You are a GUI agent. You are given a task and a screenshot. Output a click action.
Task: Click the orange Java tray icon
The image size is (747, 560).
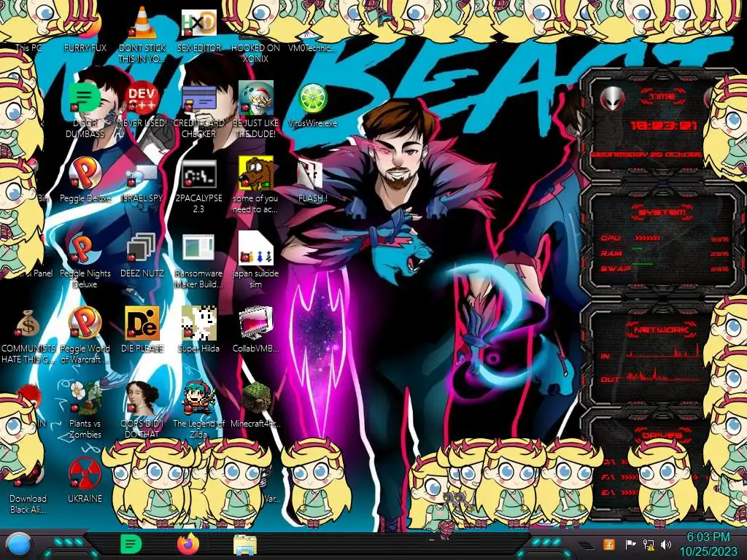pyautogui.click(x=608, y=544)
